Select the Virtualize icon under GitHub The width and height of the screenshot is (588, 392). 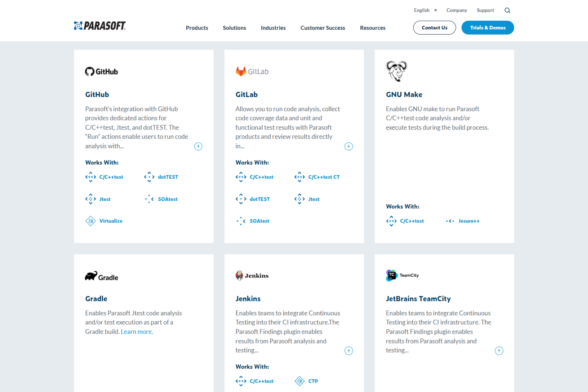[x=91, y=221]
